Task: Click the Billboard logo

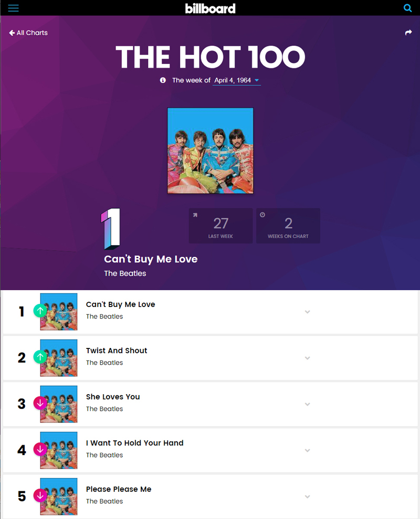Action: [x=210, y=8]
